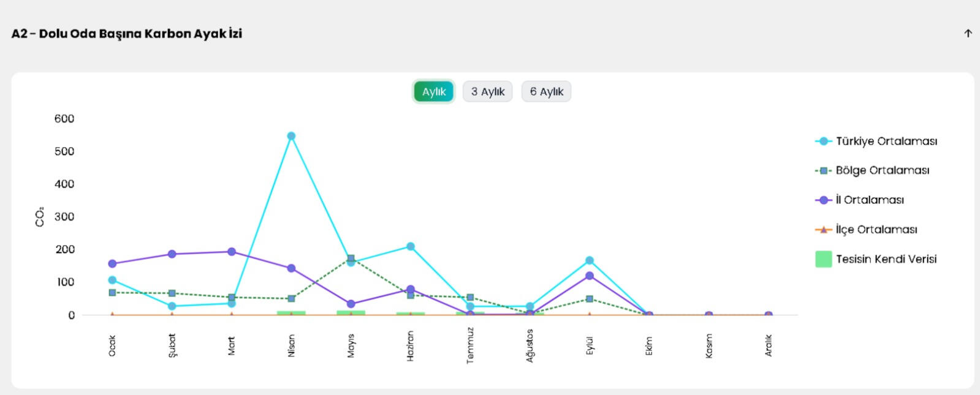Click the İl Ortalaması point at Aralık
The height and width of the screenshot is (395, 980).
pos(769,315)
